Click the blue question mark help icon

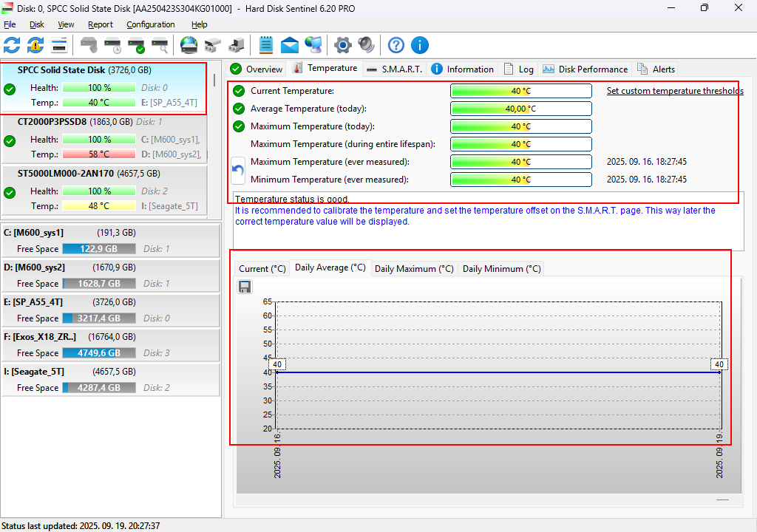pyautogui.click(x=396, y=45)
